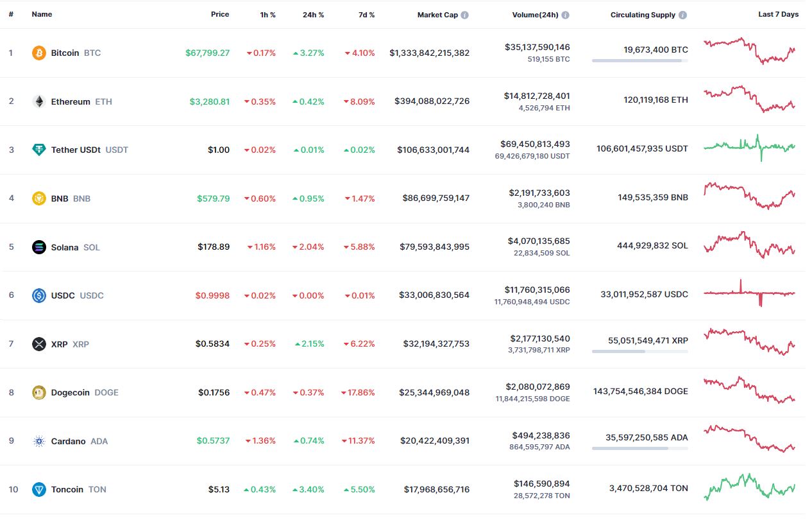This screenshot has height=520, width=812.
Task: Click Solana price $178.89
Action: pos(213,247)
